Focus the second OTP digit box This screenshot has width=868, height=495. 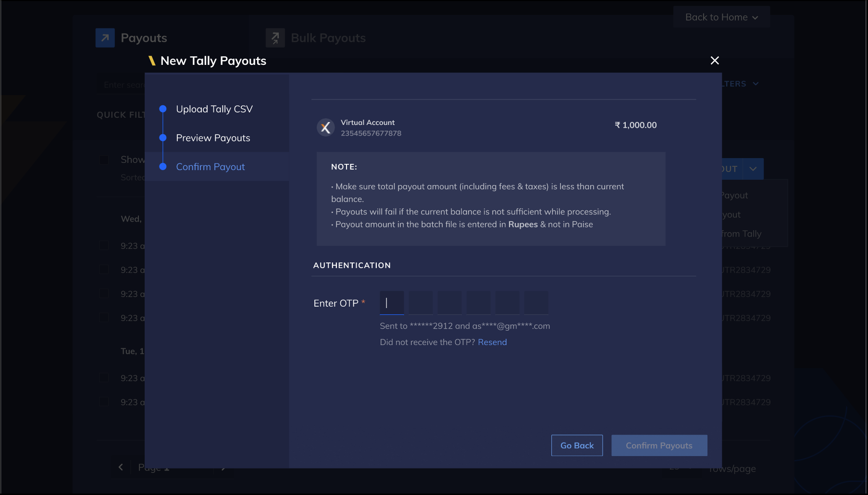coord(421,303)
